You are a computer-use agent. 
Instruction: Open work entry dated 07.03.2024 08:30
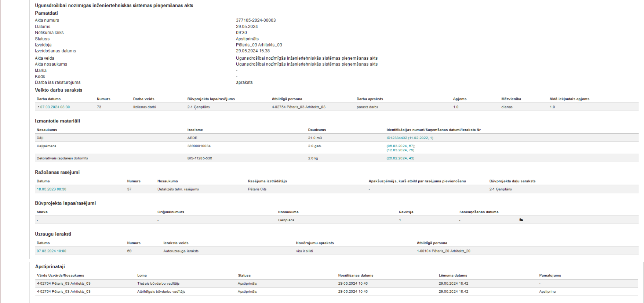coord(55,107)
